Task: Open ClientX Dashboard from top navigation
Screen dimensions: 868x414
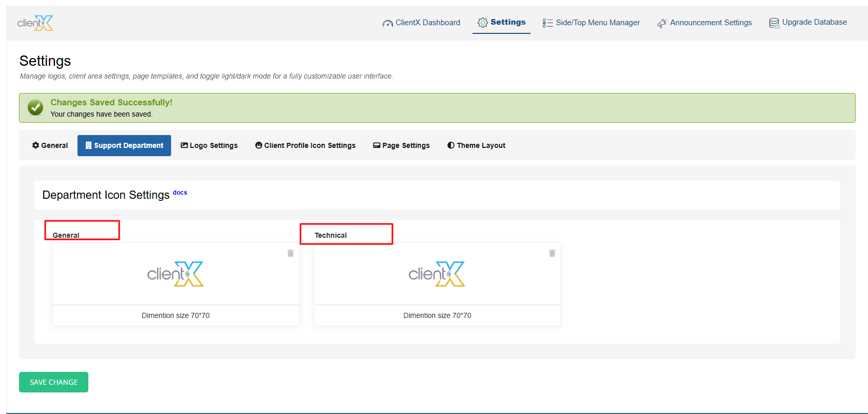Action: click(421, 23)
